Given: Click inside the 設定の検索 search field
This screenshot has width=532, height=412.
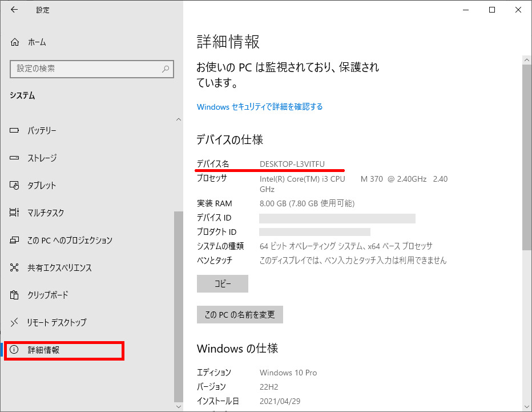Looking at the screenshot, I should click(x=86, y=69).
